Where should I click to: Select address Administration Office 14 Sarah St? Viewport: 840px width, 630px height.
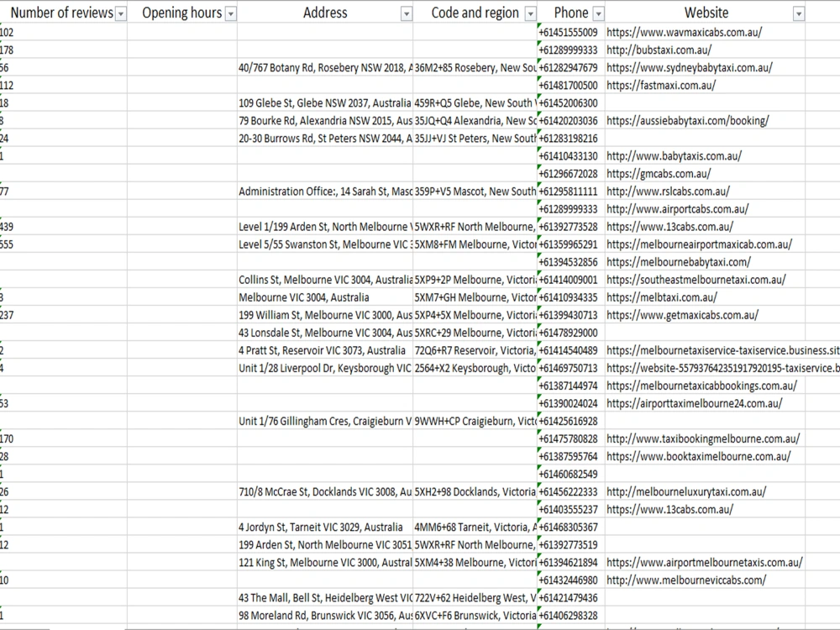pyautogui.click(x=325, y=192)
